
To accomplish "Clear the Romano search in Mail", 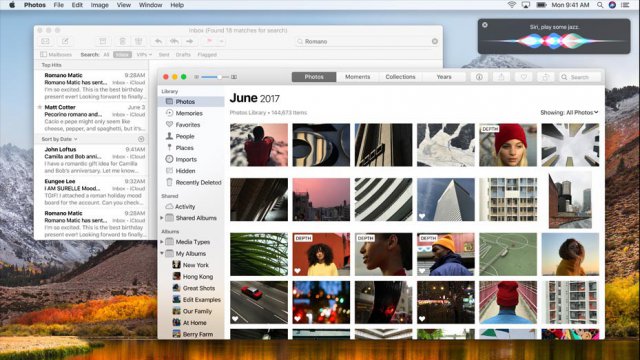I will (435, 41).
